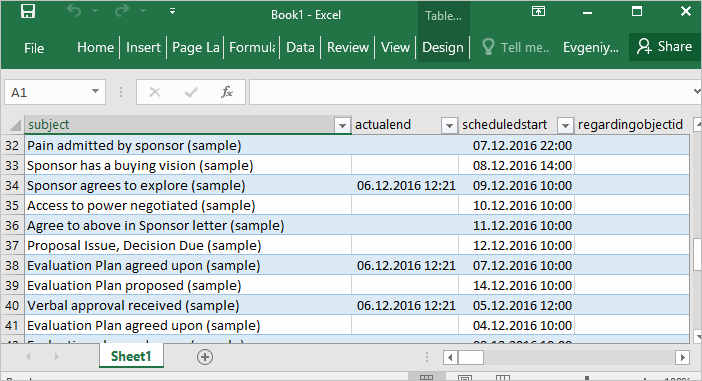Click the Redo arrow icon
Image resolution: width=702 pixels, height=381 pixels.
(x=121, y=11)
